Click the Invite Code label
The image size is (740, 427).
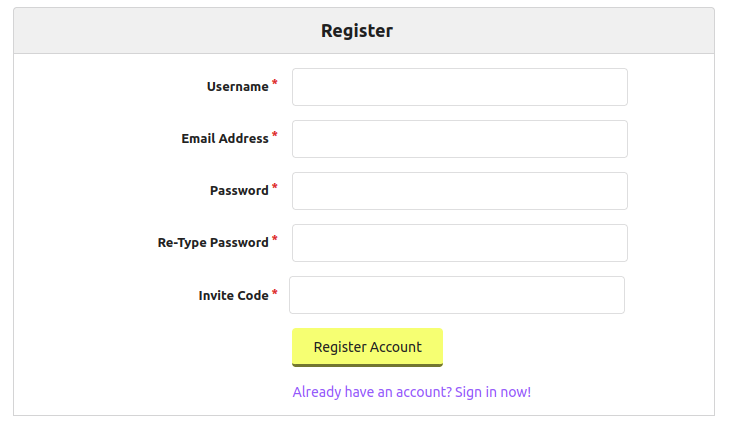pos(233,296)
